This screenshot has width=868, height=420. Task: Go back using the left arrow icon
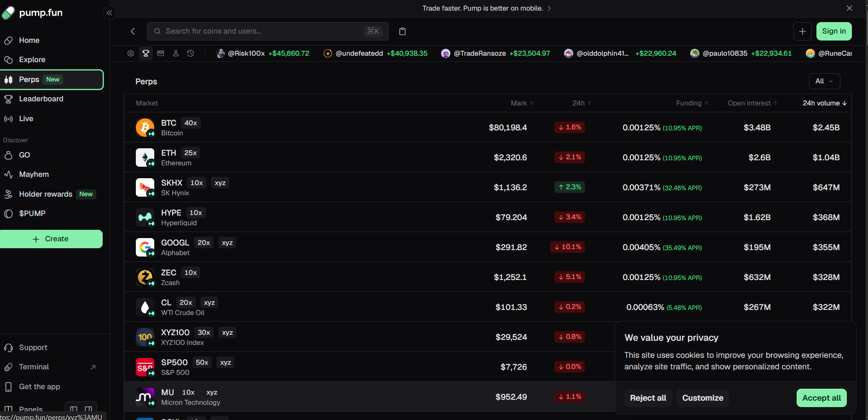click(x=133, y=31)
